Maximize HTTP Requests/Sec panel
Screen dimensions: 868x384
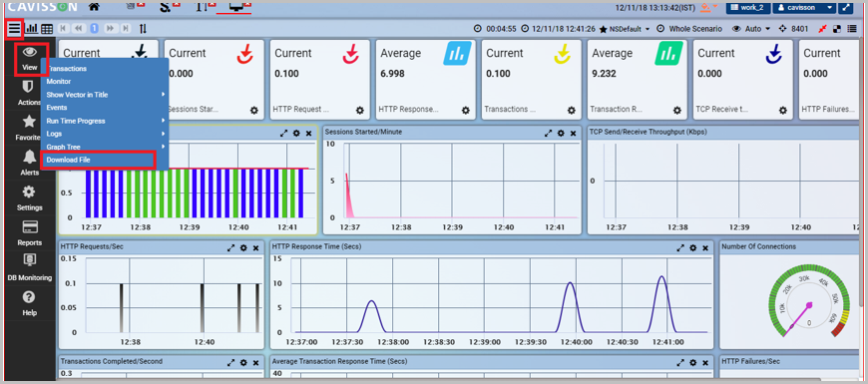point(230,248)
